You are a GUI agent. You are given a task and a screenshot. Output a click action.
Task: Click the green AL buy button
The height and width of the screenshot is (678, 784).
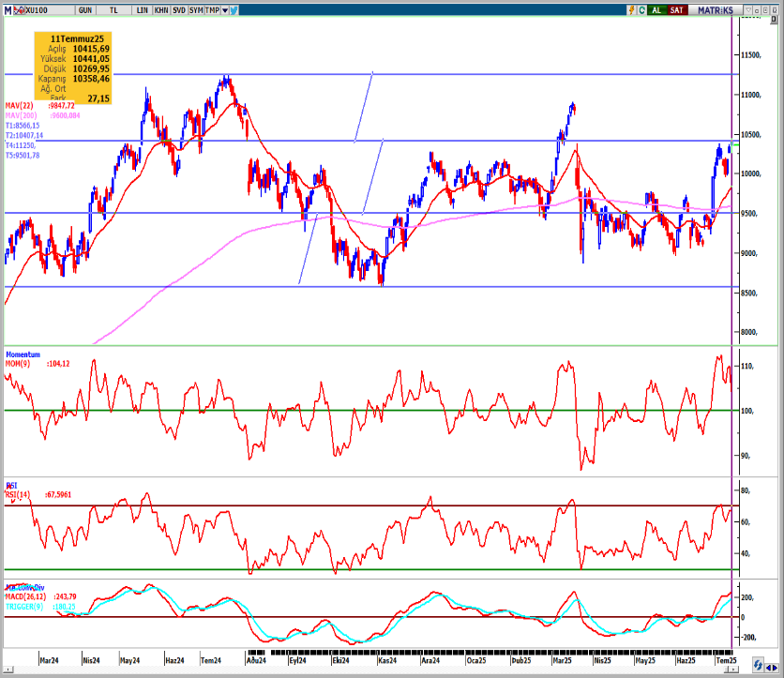pos(656,10)
